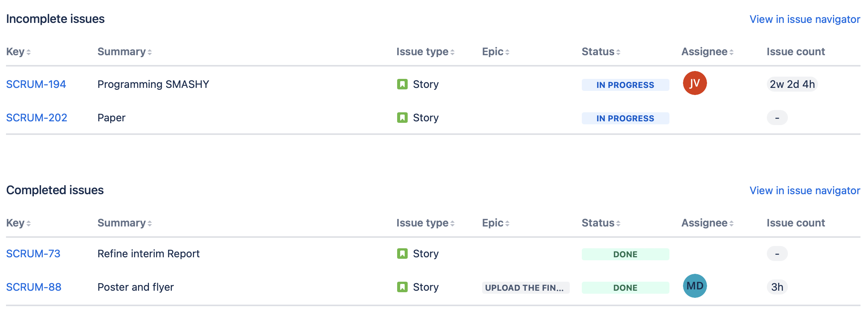The image size is (868, 320).
Task: Click the 2w 2d 4h estimate badge
Action: coord(792,84)
